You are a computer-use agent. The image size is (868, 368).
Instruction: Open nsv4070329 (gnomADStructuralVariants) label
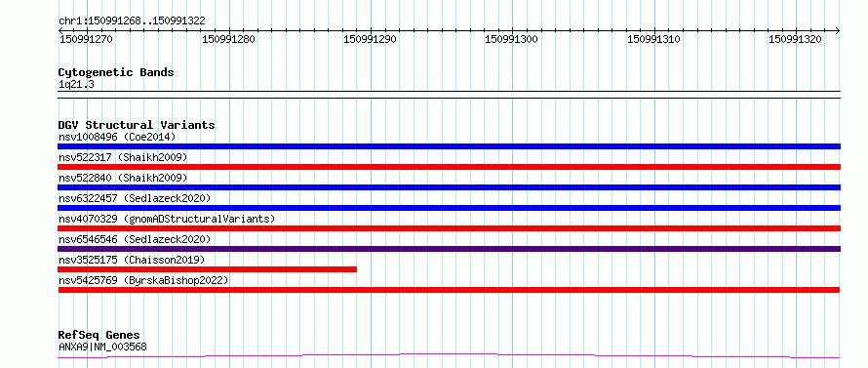pos(167,219)
